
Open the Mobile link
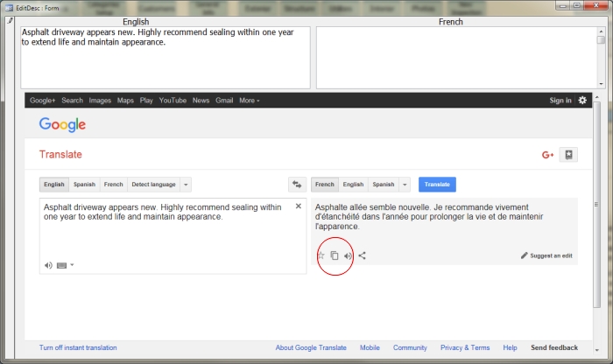370,347
